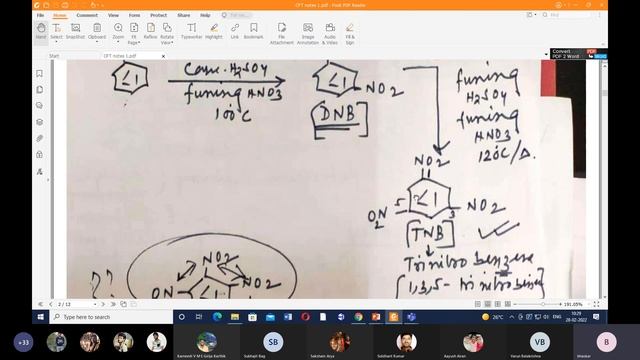Click the Convert PDF 2 Word banner
This screenshot has height=360, width=640.
pos(578,53)
